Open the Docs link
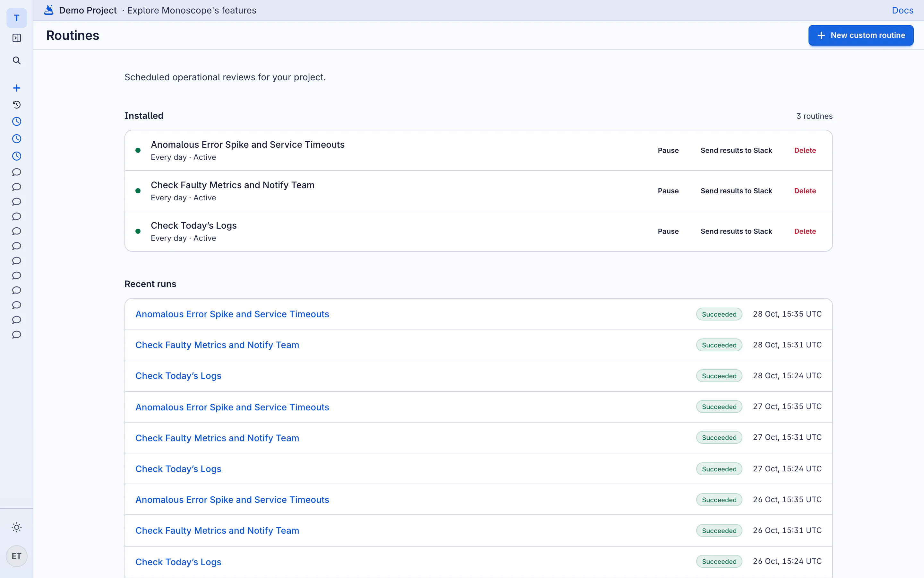 (x=903, y=10)
